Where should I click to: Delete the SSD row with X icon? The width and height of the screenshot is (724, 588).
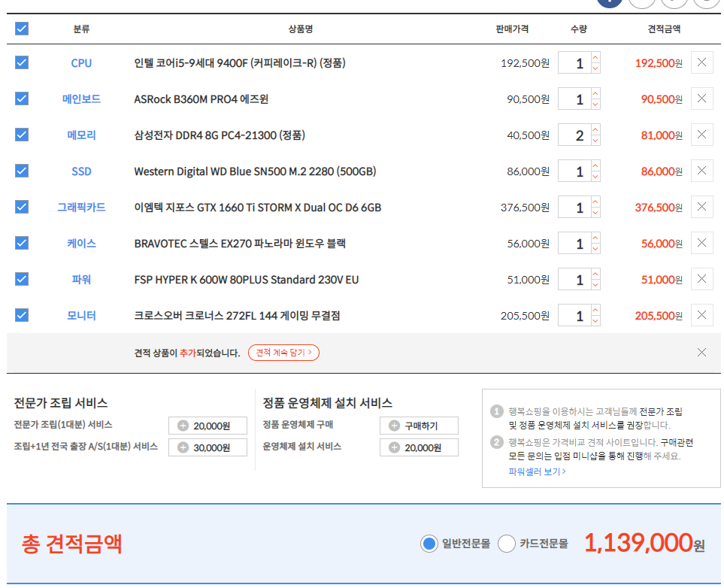[701, 171]
